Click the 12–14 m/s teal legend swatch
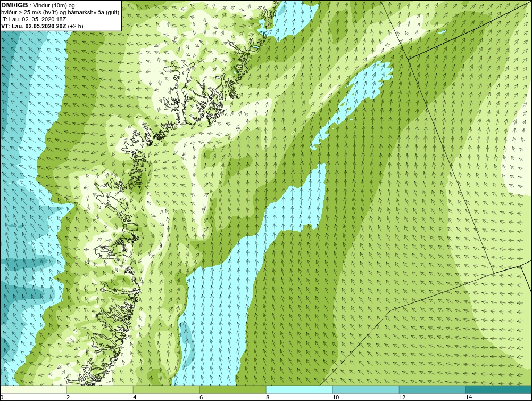532x401 pixels. pyautogui.click(x=432, y=389)
